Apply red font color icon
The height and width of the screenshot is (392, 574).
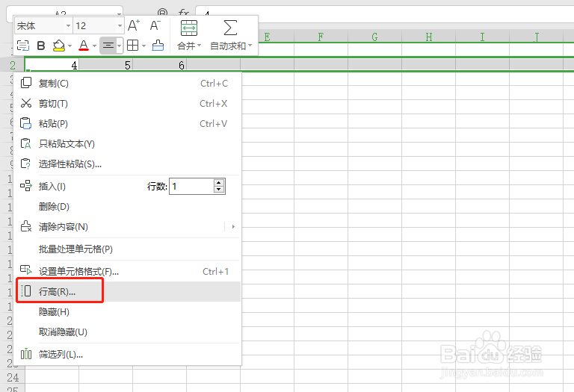84,46
